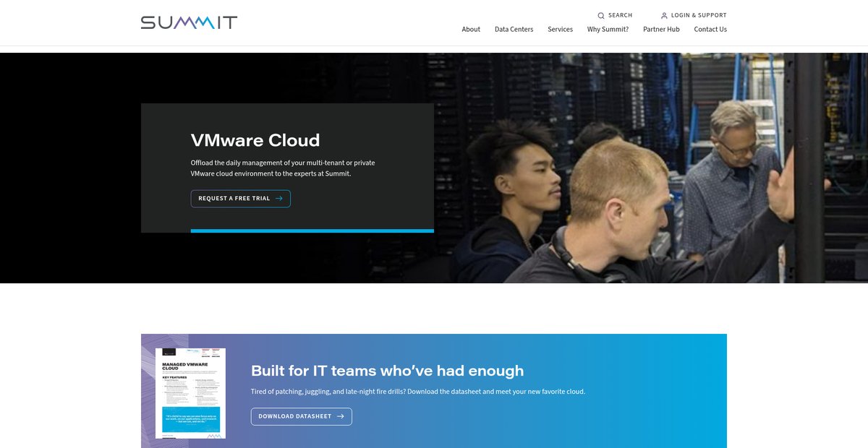
Task: Click the user profile icon beside Login
Action: pos(664,15)
